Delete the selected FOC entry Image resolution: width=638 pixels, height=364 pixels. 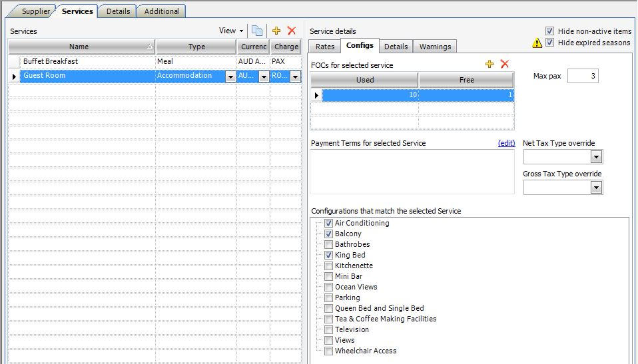(504, 64)
